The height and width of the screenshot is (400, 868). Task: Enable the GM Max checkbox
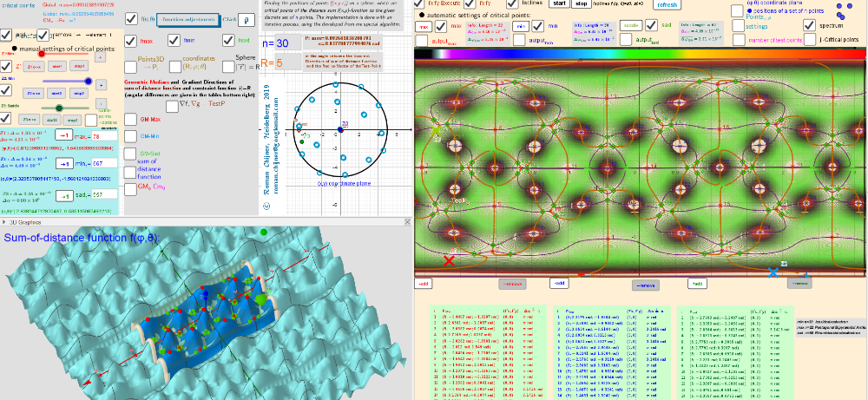(131, 120)
